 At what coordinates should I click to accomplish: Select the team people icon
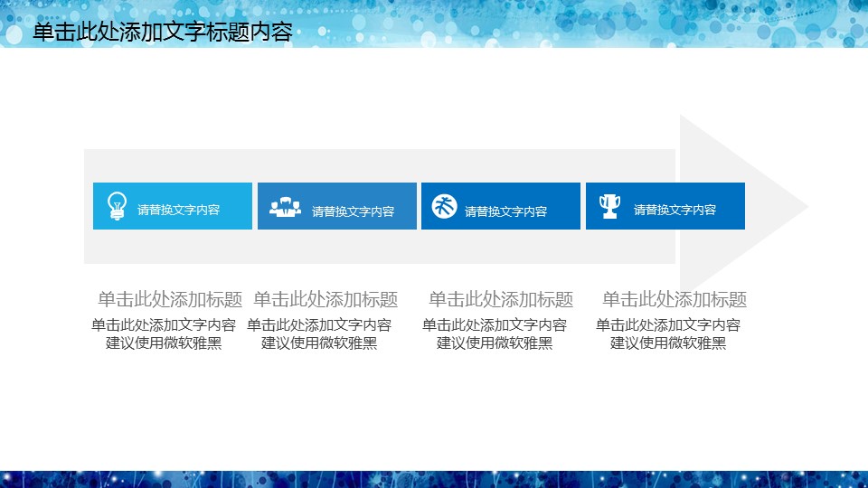coord(285,207)
